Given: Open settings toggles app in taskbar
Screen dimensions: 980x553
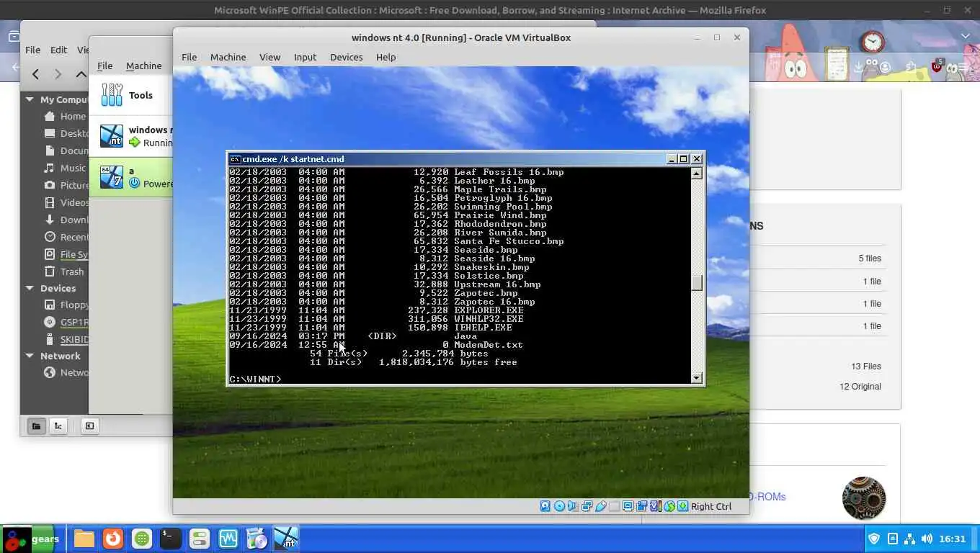Looking at the screenshot, I should tap(199, 539).
